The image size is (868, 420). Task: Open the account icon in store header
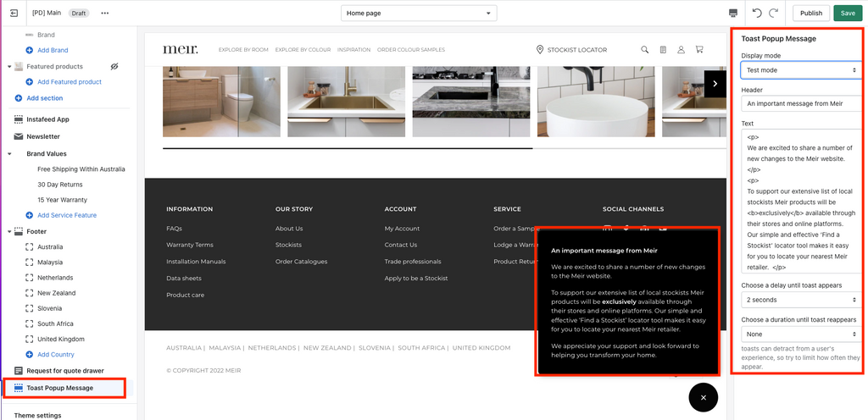click(682, 50)
